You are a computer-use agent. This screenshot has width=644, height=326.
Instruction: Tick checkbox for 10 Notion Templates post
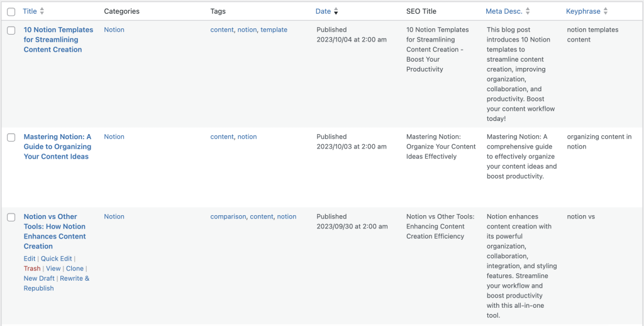pos(11,30)
